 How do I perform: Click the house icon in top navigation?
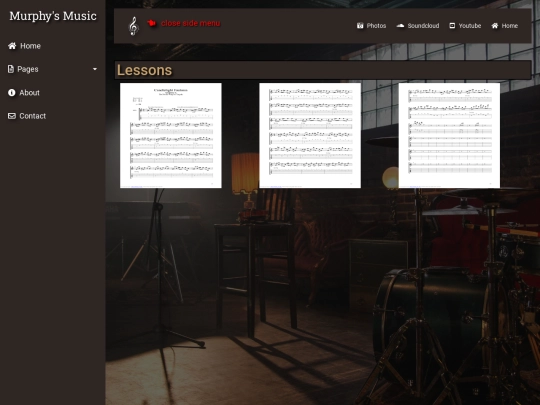pyautogui.click(x=495, y=25)
